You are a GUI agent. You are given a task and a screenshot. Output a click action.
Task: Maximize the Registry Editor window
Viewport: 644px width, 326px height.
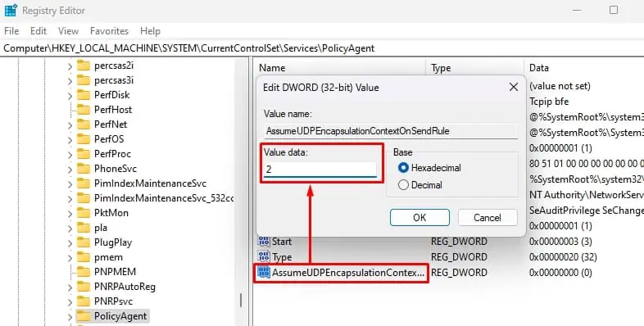(614, 10)
